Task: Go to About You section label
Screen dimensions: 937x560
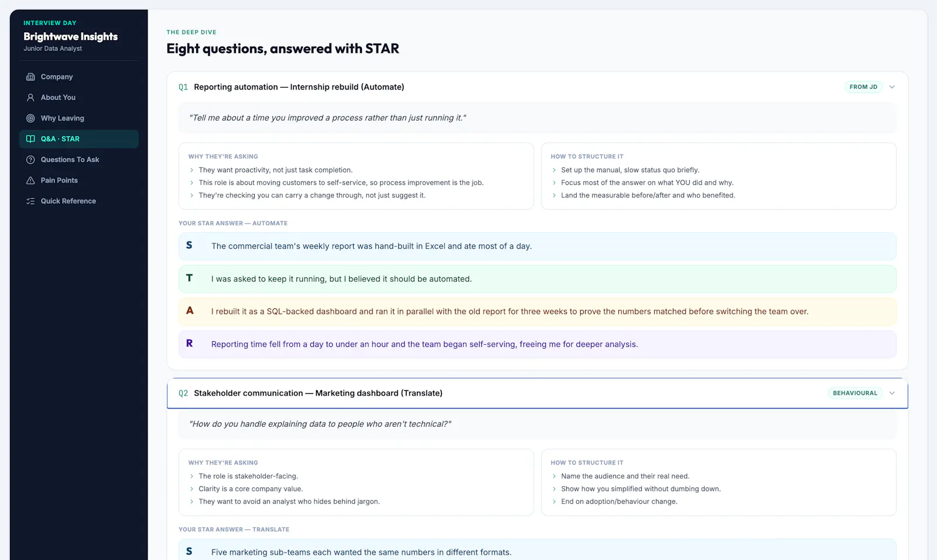Action: tap(58, 98)
